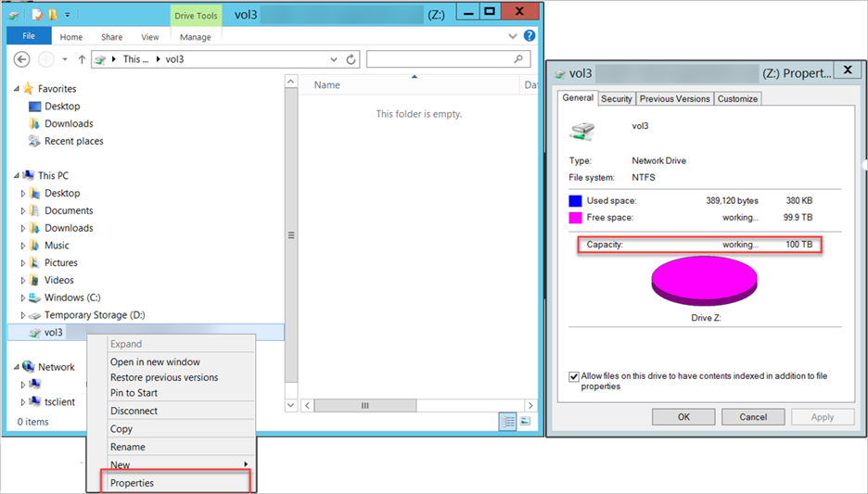The image size is (868, 494).
Task: Open address bar history dropdown
Action: point(334,59)
